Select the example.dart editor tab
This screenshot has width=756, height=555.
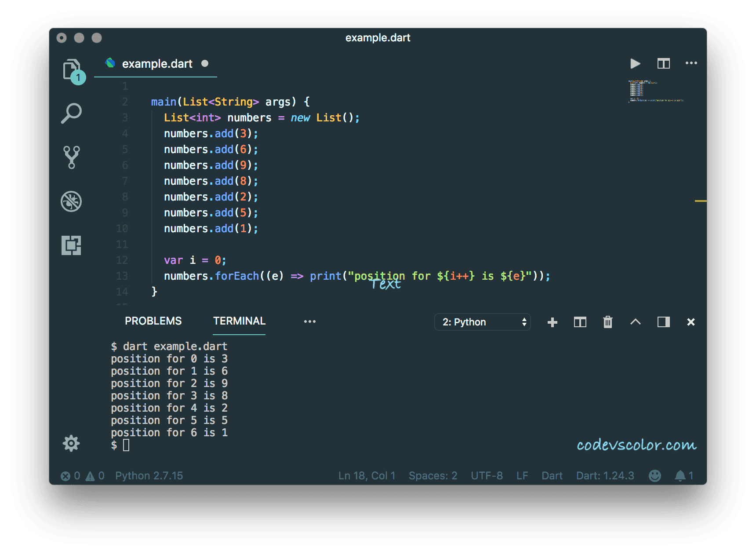tap(156, 64)
